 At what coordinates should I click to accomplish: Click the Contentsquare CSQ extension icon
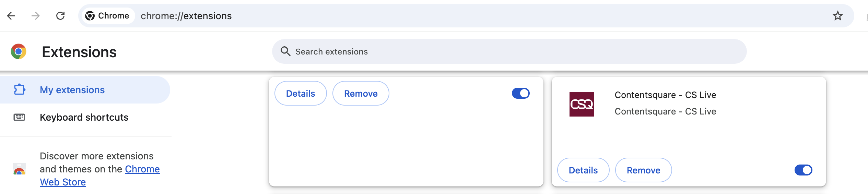coord(582,104)
